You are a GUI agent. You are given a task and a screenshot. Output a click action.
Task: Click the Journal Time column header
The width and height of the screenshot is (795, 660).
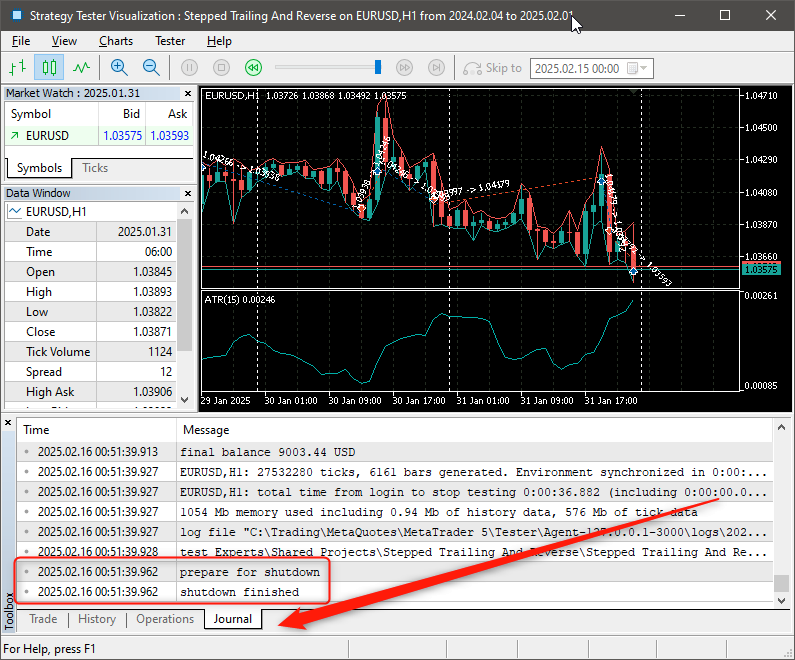pyautogui.click(x=96, y=430)
